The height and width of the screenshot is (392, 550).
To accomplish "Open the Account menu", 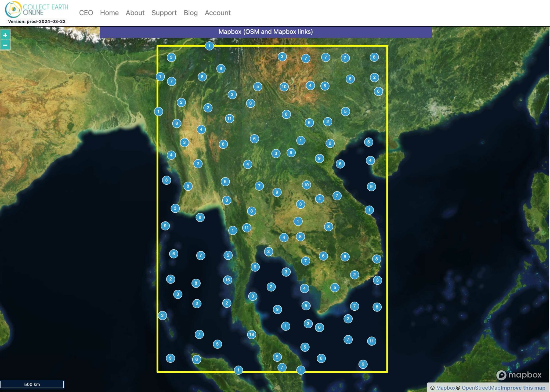I will click(x=218, y=13).
